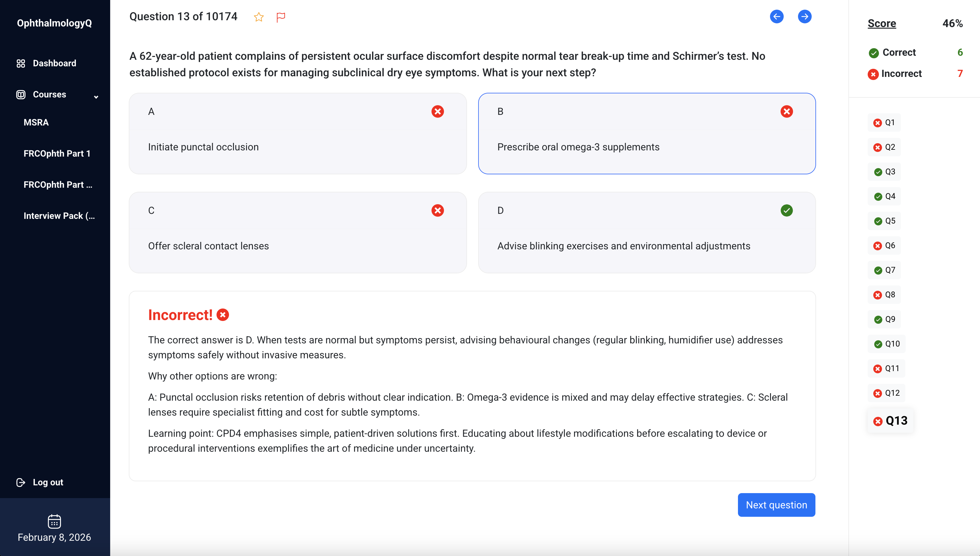The height and width of the screenshot is (556, 980).
Task: Jump to question Q11 in the list
Action: (x=886, y=369)
